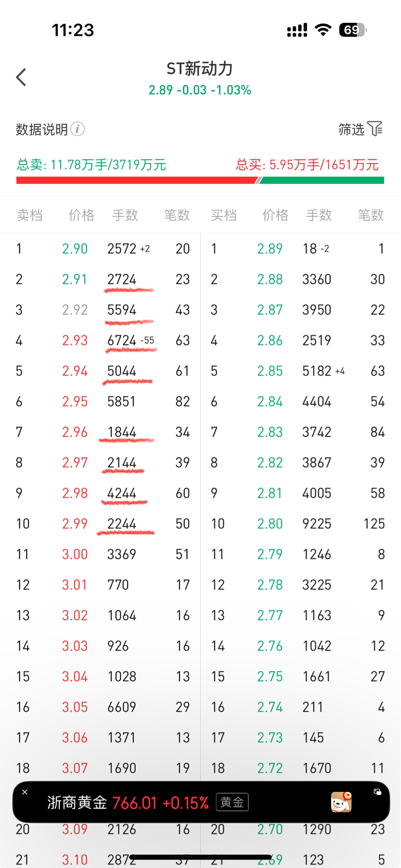Open the data description info icon
This screenshot has height=868, width=401.
78,129
